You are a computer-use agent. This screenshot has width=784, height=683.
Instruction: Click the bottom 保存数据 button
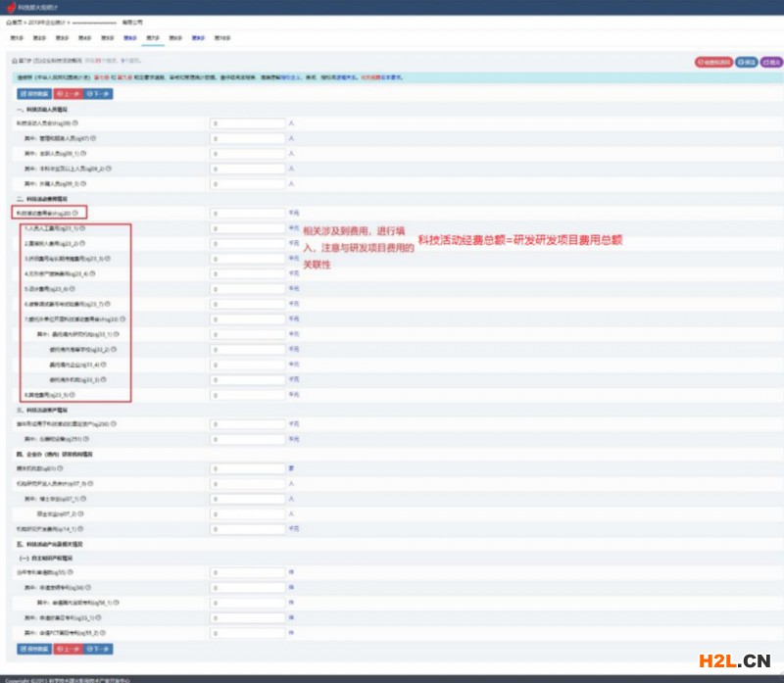click(33, 649)
